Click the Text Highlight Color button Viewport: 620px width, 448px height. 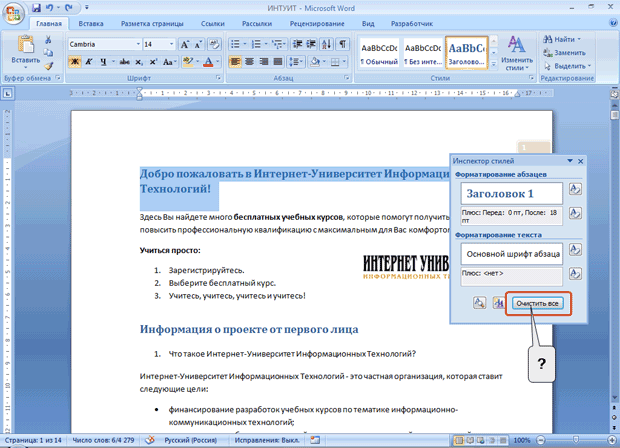click(188, 62)
